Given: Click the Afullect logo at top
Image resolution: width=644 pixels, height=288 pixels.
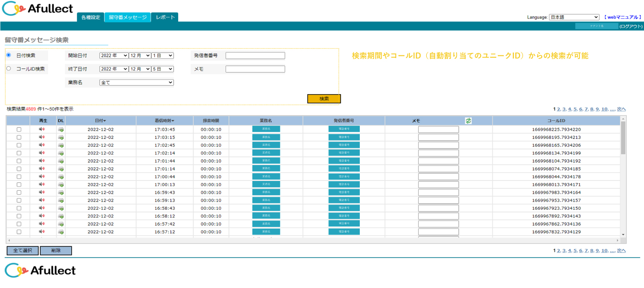Looking at the screenshot, I should click(x=38, y=9).
